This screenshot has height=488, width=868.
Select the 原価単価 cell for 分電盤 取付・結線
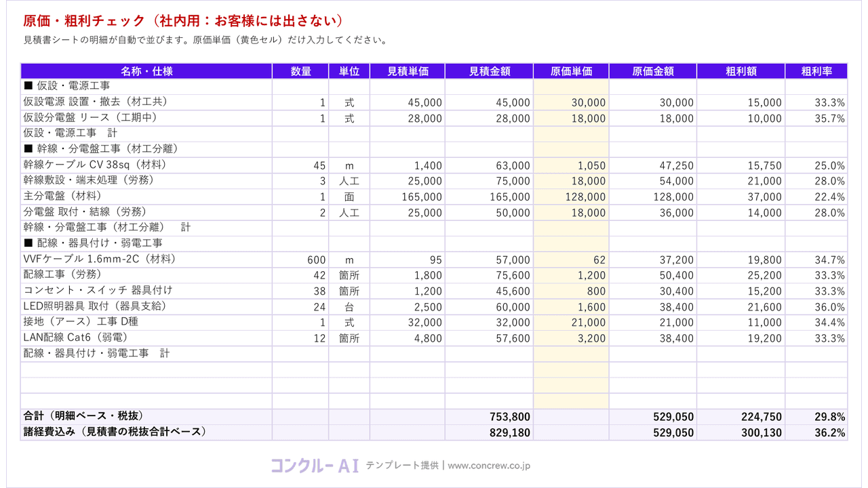click(x=571, y=213)
